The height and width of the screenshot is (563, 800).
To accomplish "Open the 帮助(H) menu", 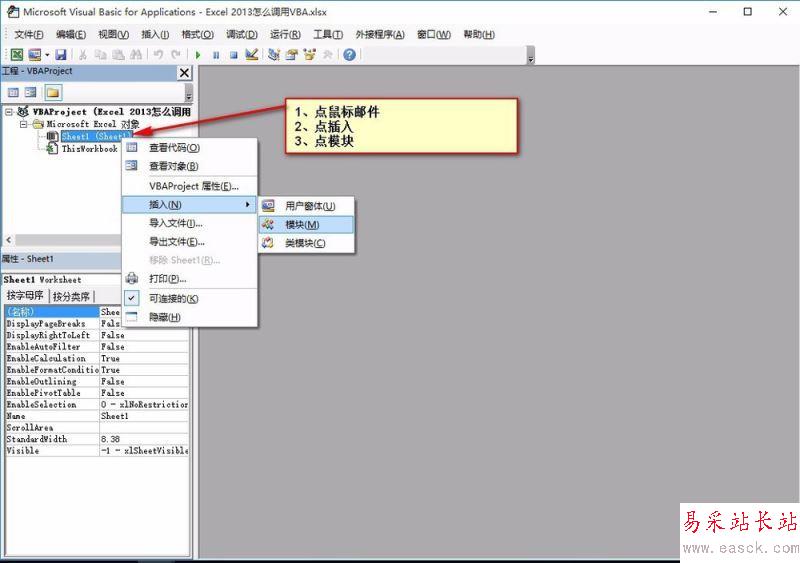I will 479,34.
